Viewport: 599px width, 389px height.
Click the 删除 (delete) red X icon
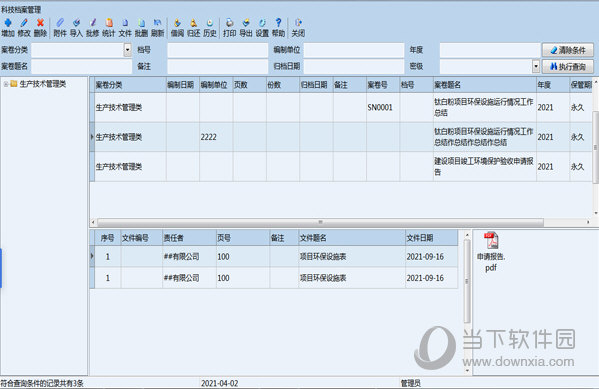(x=40, y=28)
